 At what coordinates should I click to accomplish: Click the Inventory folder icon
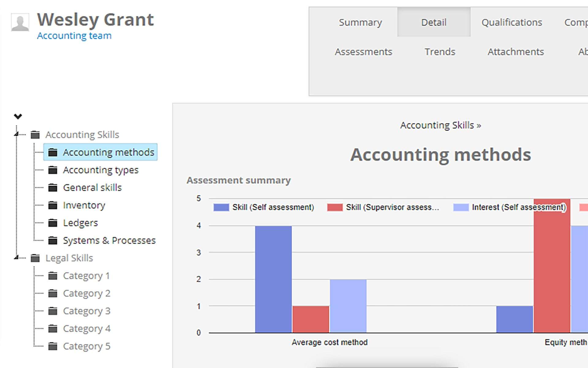click(x=53, y=205)
